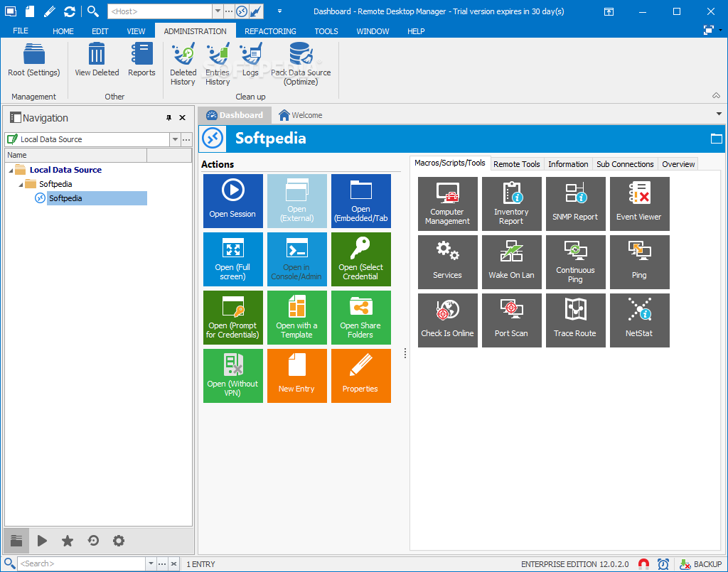Clean up Logs
728x572 pixels.
click(x=250, y=60)
